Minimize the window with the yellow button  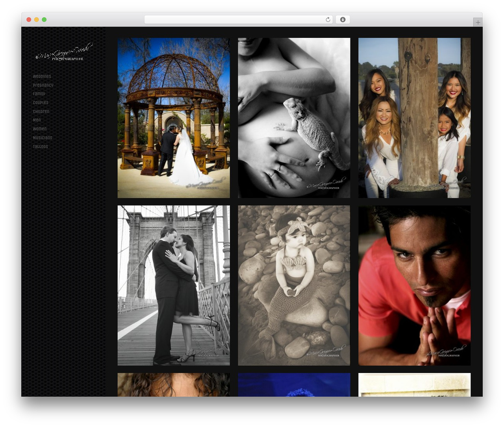point(36,20)
